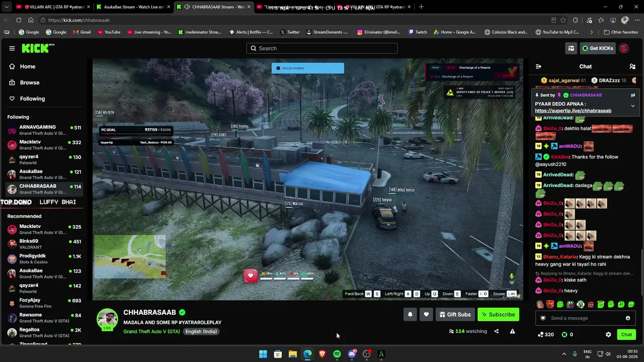Open the Kick shop inbox icon

click(x=571, y=48)
